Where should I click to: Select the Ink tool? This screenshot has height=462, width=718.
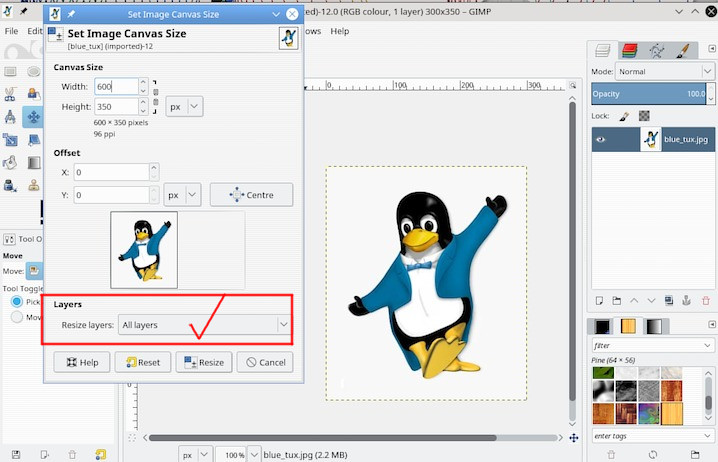pyautogui.click(x=10, y=185)
